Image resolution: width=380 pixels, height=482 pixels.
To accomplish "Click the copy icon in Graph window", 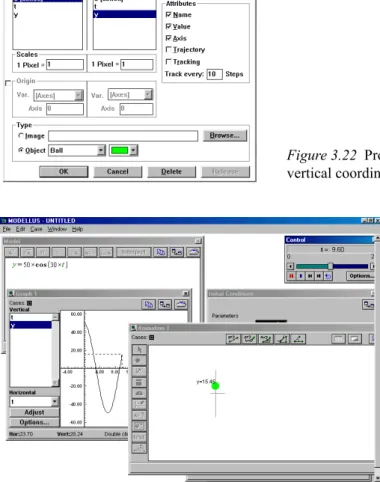I will [148, 304].
